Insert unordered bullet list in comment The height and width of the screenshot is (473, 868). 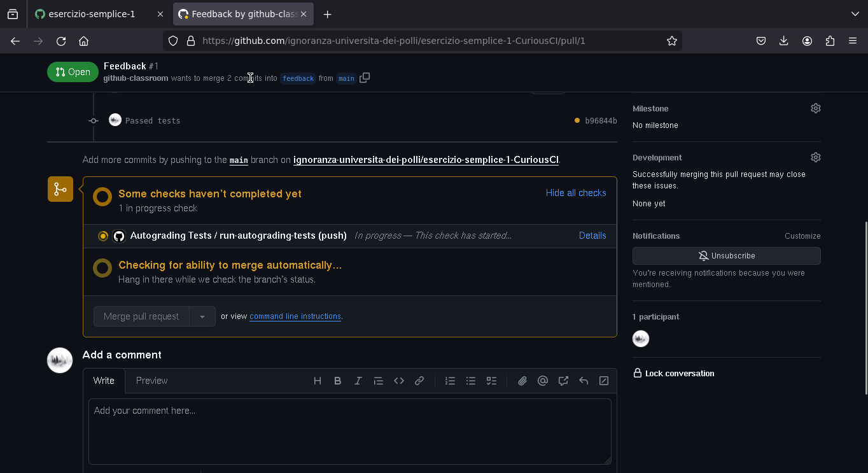pos(471,381)
